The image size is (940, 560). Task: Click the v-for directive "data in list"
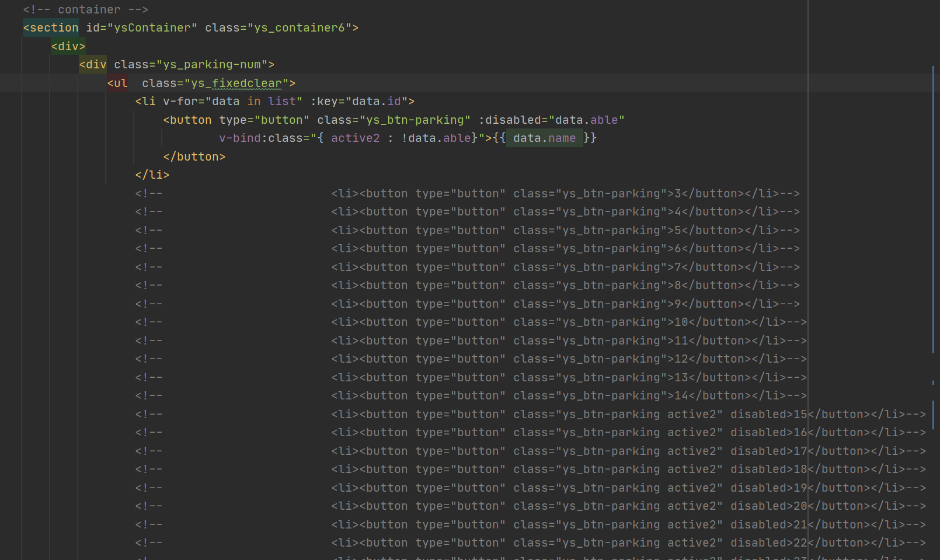[251, 101]
